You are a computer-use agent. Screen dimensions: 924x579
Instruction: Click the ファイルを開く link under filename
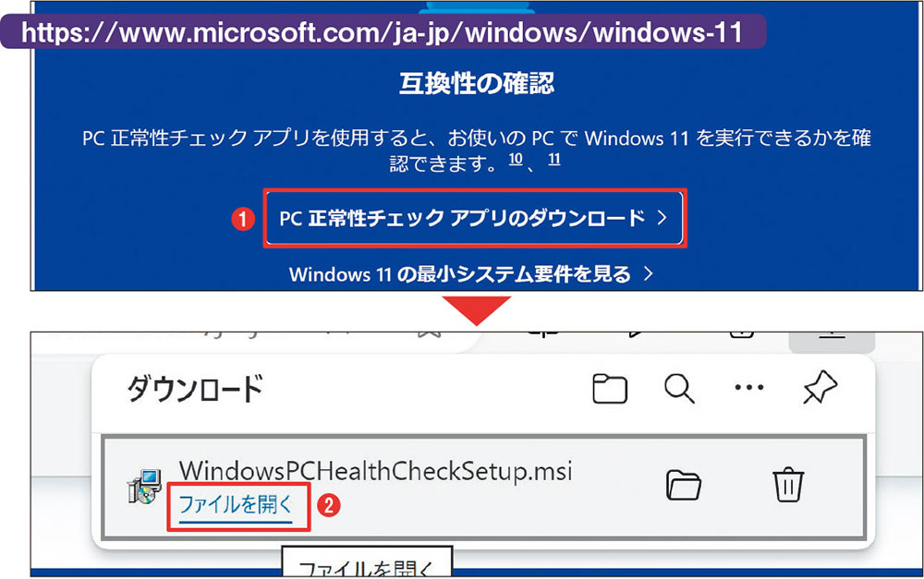pos(236,505)
